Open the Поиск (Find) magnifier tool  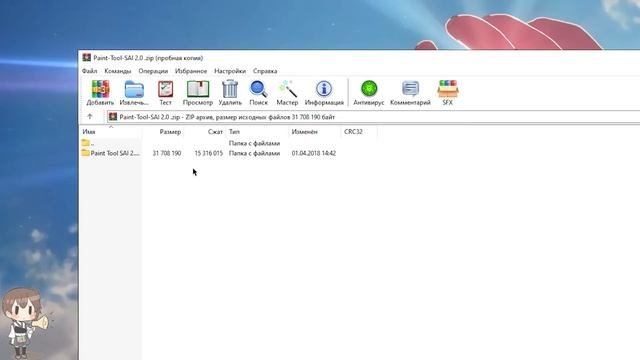(258, 93)
